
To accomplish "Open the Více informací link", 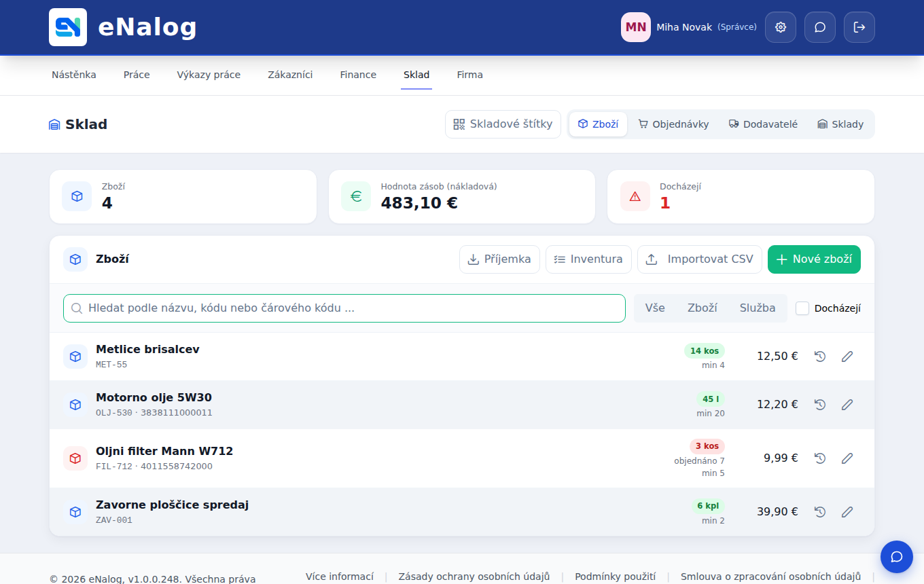I will (340, 577).
